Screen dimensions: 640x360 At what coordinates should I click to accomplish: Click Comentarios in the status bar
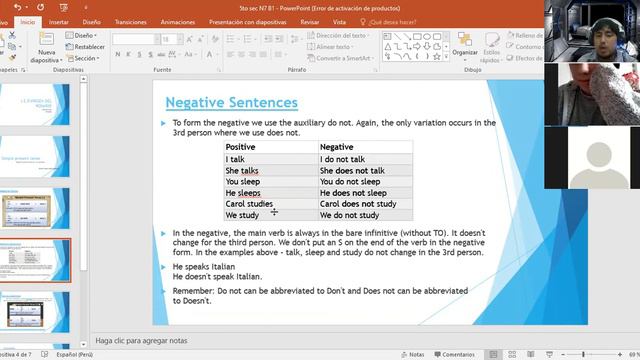(x=454, y=354)
